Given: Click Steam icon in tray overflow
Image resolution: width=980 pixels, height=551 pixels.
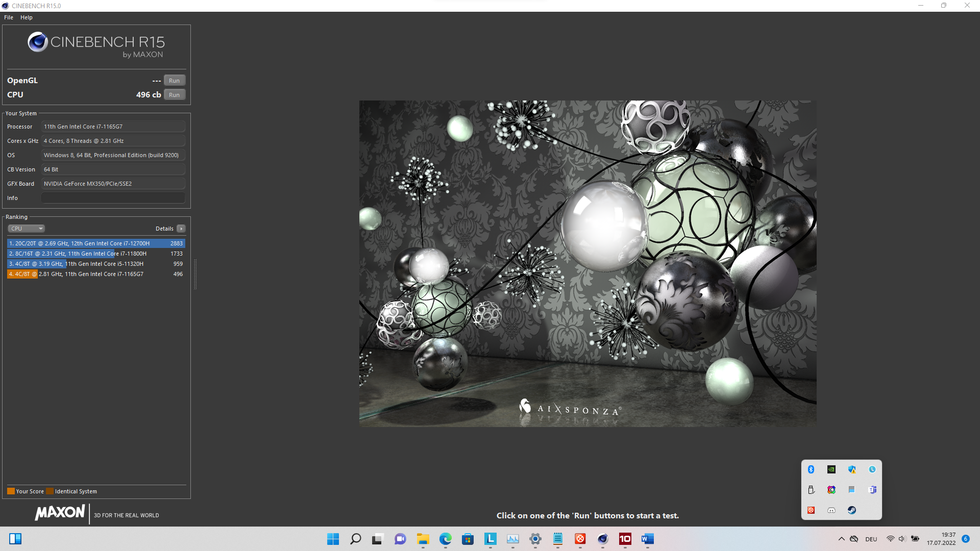Looking at the screenshot, I should [x=852, y=510].
